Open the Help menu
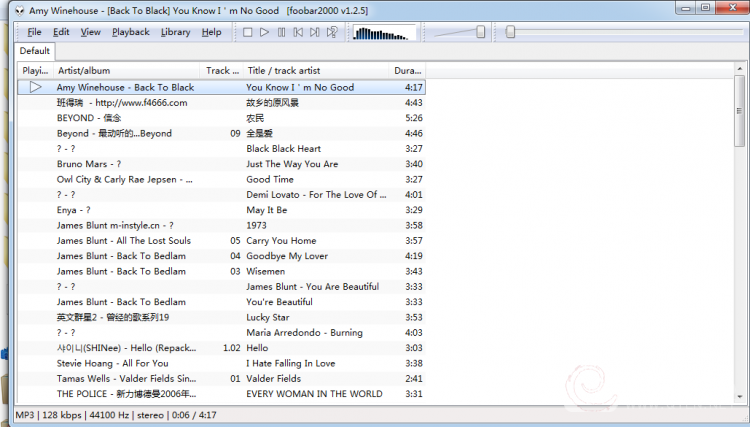 point(211,32)
